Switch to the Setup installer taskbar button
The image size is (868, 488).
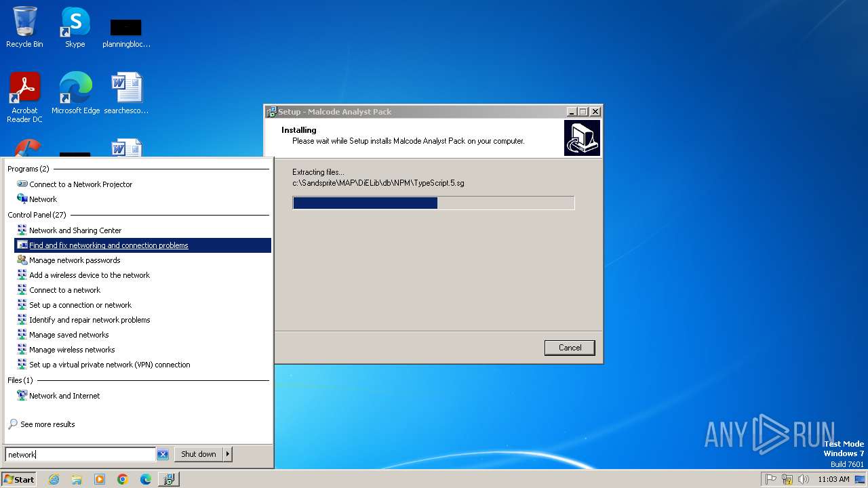pyautogui.click(x=168, y=479)
